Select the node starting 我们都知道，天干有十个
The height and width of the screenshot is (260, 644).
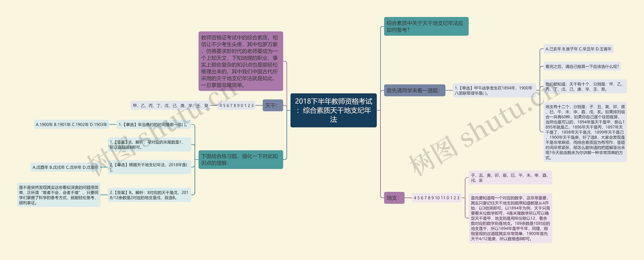585,86
